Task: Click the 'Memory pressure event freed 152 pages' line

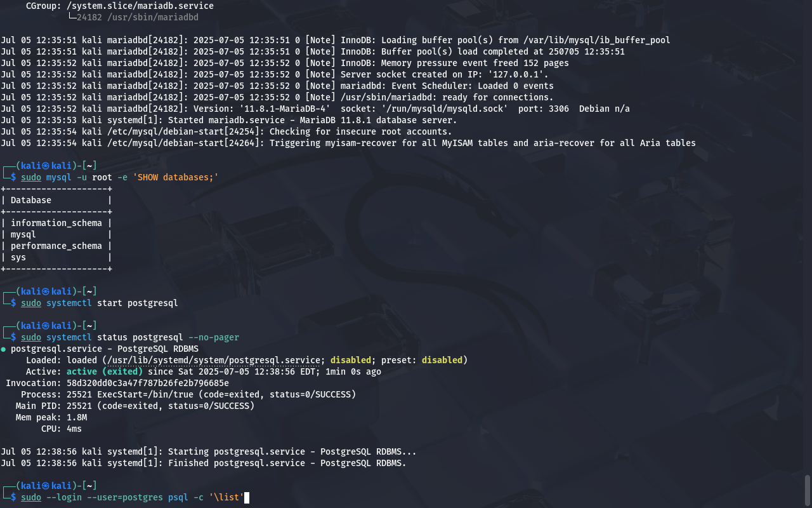Action: (285, 63)
